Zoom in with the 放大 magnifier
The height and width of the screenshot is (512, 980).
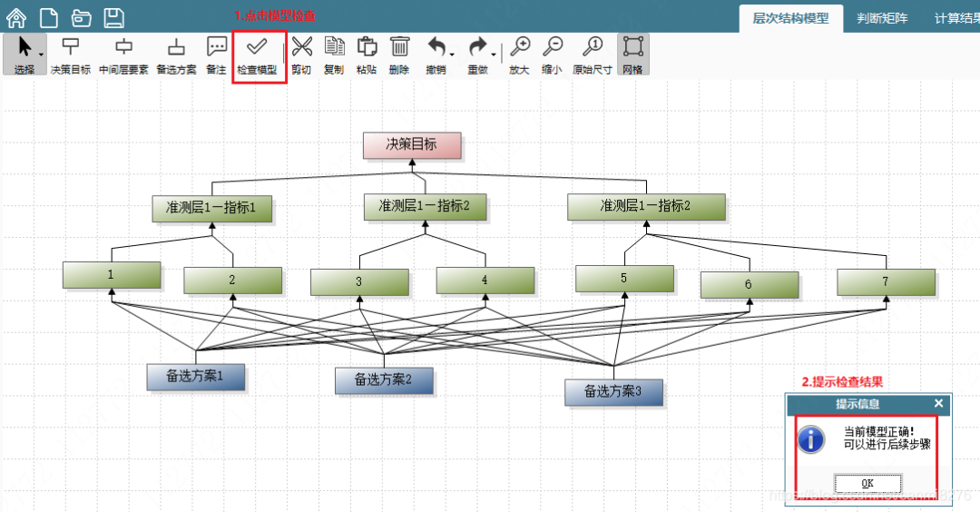519,55
